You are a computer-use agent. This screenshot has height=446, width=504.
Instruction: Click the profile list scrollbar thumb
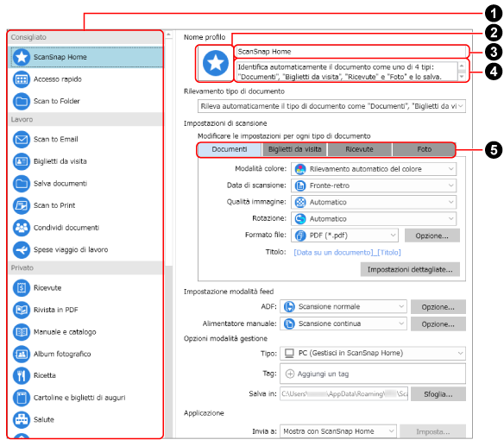pos(168,153)
